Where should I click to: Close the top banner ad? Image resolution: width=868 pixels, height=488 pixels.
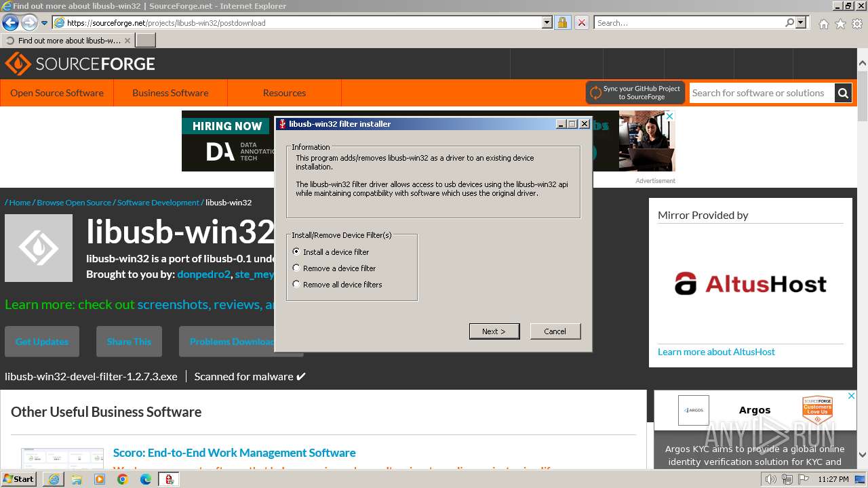(x=669, y=117)
